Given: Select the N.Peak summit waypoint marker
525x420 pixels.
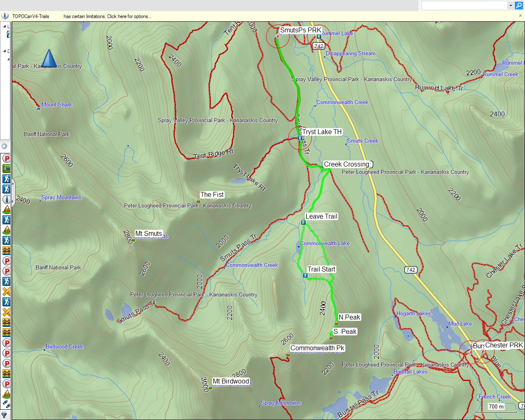Looking at the screenshot, I should pyautogui.click(x=336, y=323).
